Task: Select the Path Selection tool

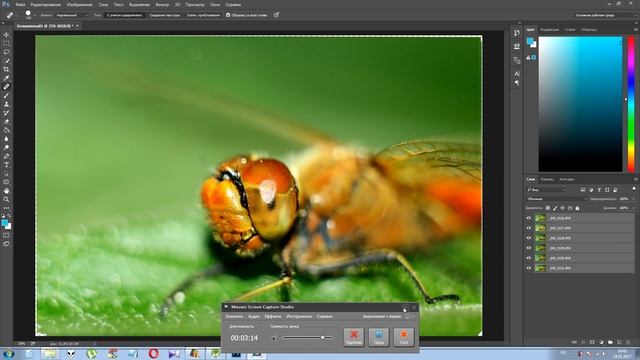Action: coord(6,173)
